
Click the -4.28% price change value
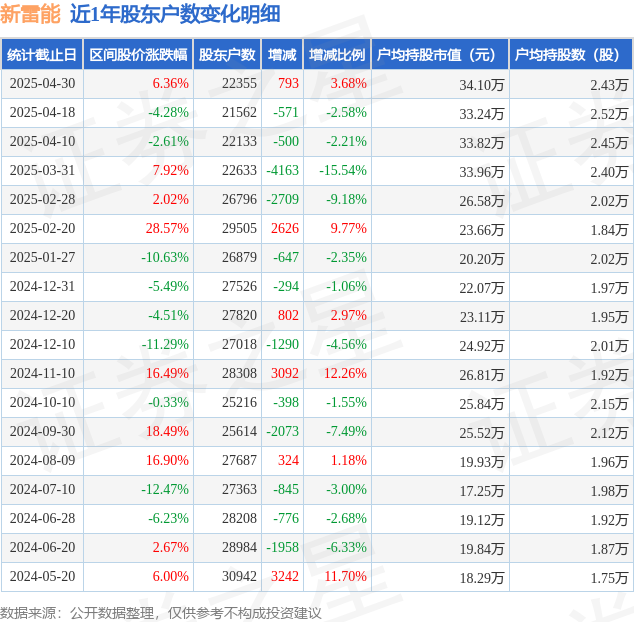[169, 112]
